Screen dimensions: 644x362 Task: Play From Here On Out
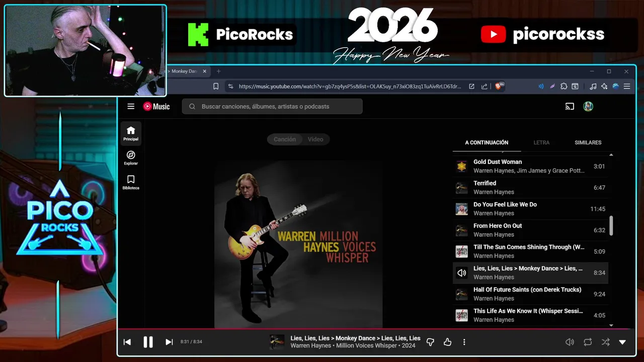coord(531,230)
